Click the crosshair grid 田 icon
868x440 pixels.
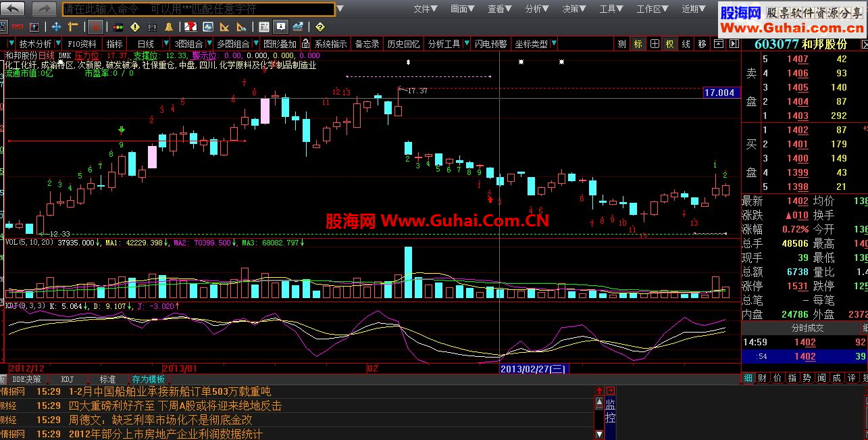point(655,44)
